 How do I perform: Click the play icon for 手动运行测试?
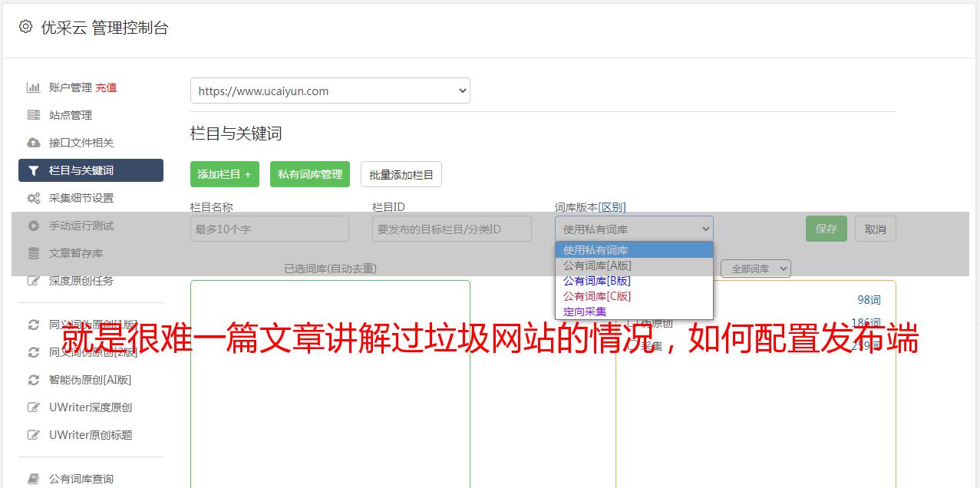(33, 226)
